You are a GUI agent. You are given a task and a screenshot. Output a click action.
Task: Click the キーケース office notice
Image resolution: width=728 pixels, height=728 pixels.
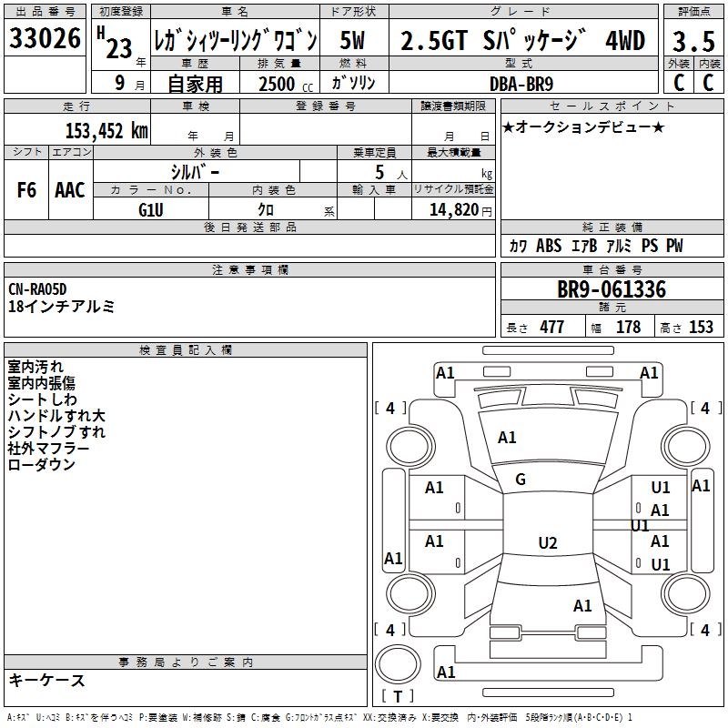pyautogui.click(x=46, y=681)
